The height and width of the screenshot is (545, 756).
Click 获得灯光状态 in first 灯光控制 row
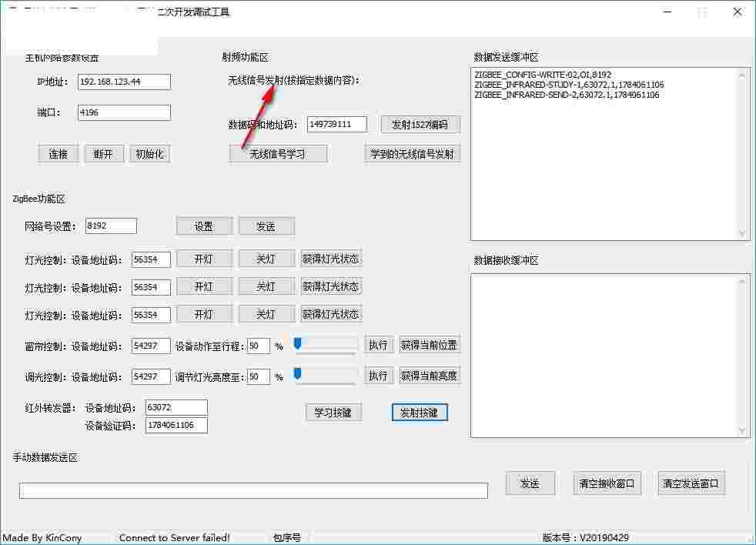[x=331, y=259]
